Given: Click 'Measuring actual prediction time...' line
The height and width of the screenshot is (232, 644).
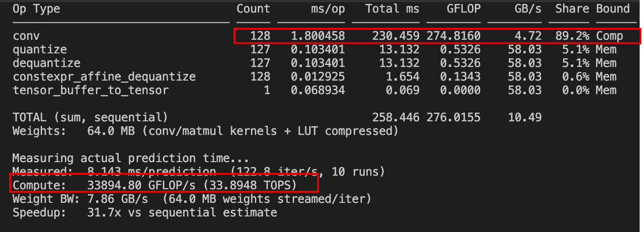Looking at the screenshot, I should tap(131, 158).
